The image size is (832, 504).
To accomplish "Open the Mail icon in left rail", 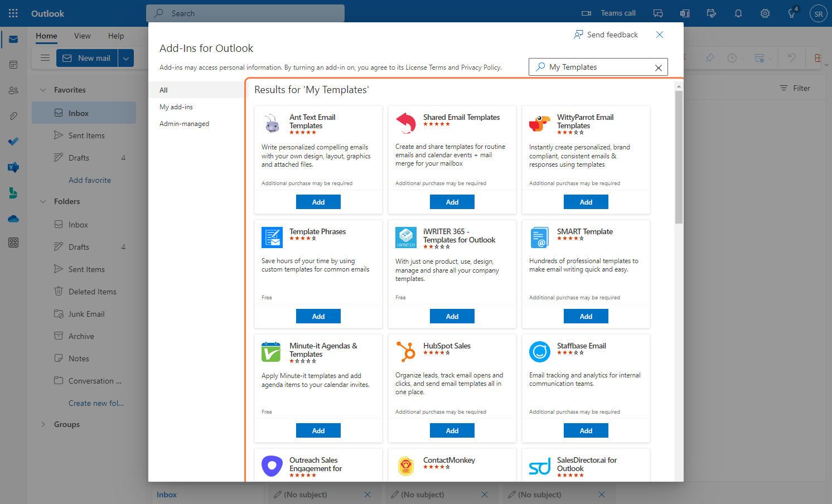I will (13, 39).
